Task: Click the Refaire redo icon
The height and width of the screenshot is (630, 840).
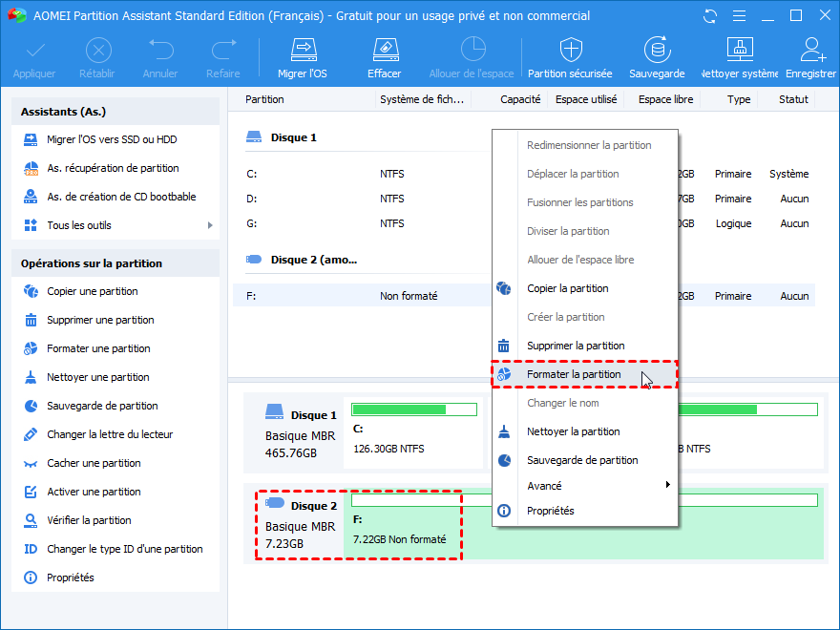Action: (224, 50)
